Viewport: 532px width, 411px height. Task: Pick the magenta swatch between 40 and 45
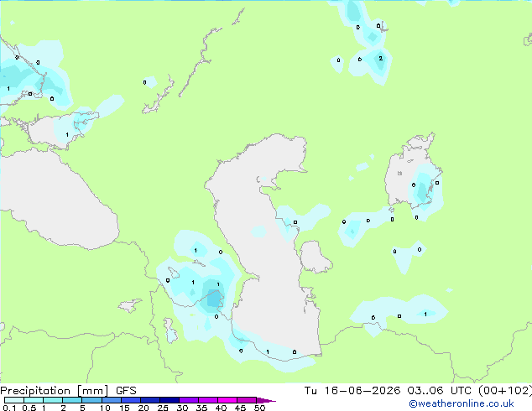tap(227, 400)
